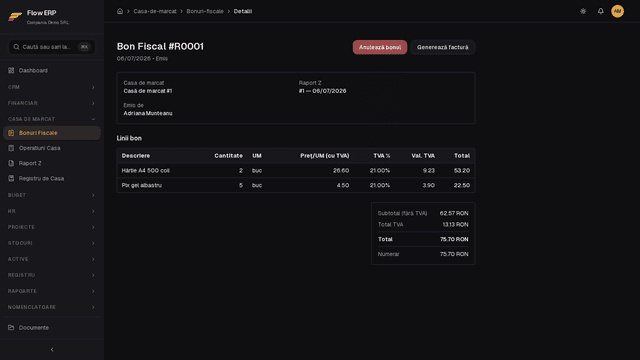The image size is (640, 360).
Task: Open Registru de Casa menu item
Action: 52,178
